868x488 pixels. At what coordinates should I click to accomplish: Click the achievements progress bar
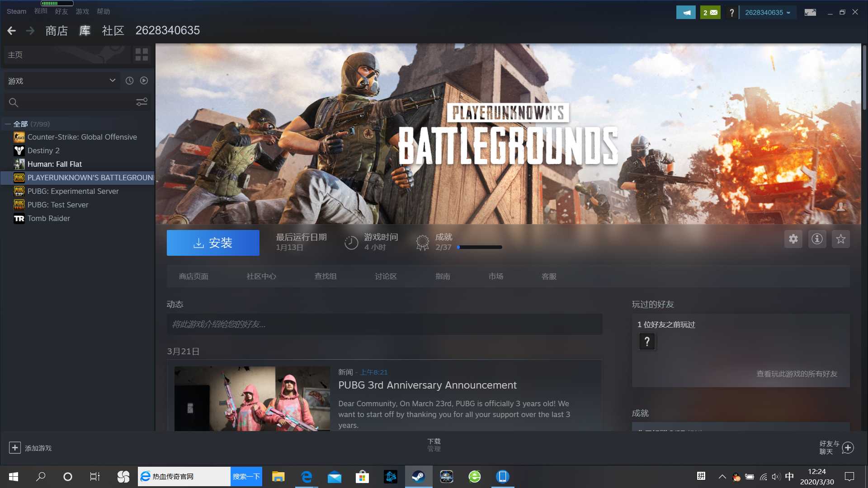coord(480,247)
